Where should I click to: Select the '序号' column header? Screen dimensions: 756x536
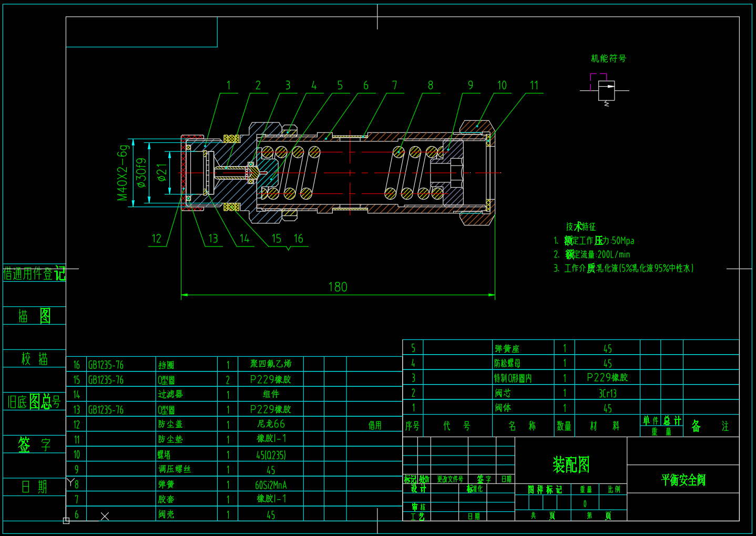pyautogui.click(x=412, y=426)
